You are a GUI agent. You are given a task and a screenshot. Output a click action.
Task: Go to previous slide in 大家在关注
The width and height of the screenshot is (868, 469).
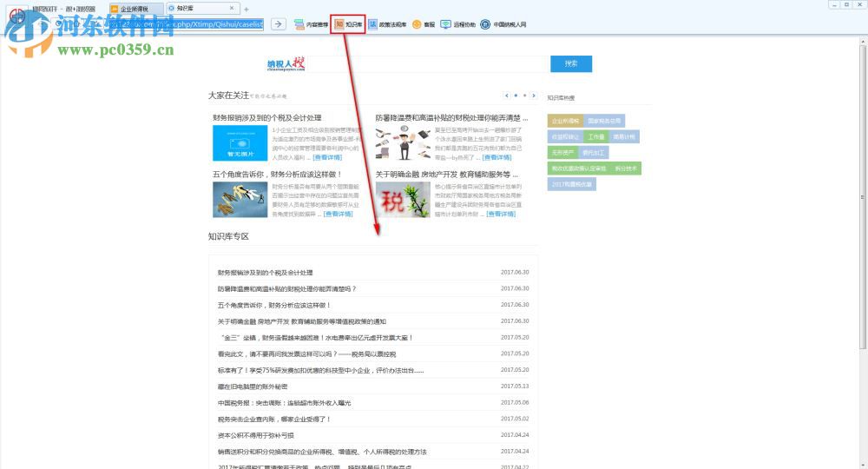pyautogui.click(x=507, y=96)
